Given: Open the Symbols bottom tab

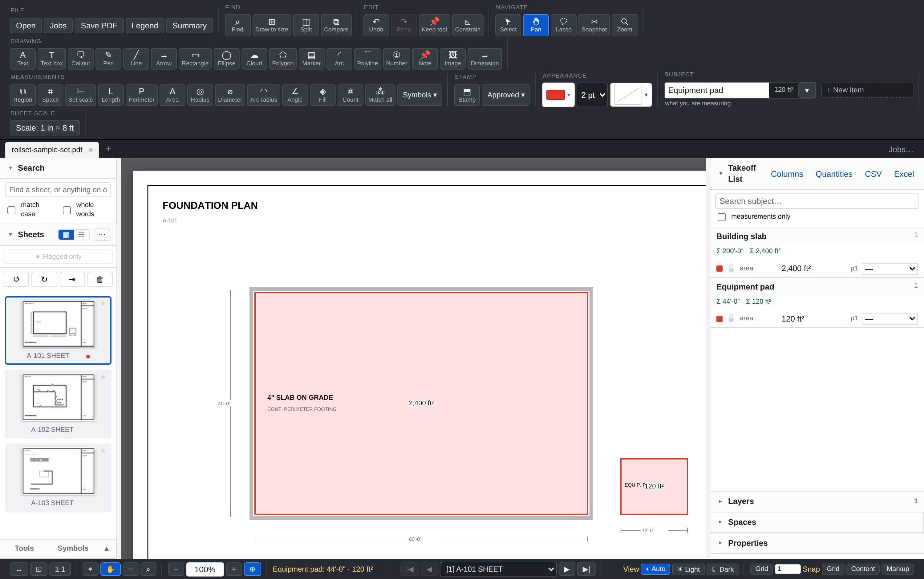Looking at the screenshot, I should (73, 548).
